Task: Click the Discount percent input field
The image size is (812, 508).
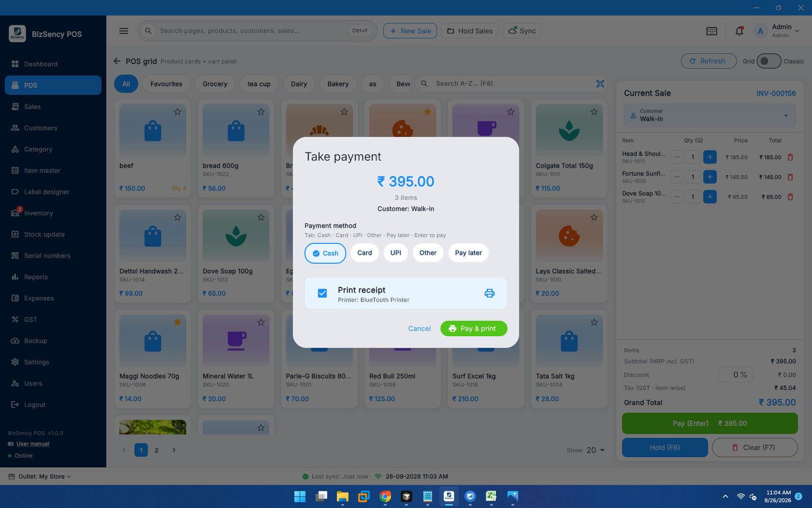Action: [736, 375]
